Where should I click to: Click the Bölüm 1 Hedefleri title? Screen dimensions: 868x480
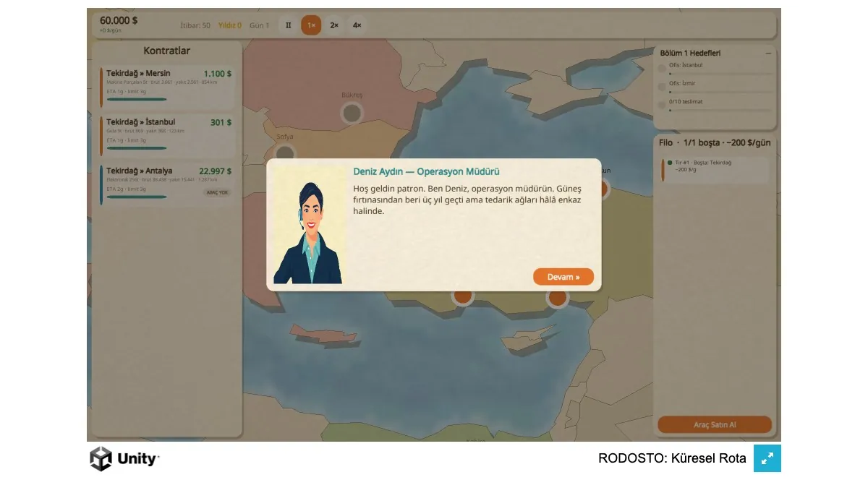tap(690, 53)
